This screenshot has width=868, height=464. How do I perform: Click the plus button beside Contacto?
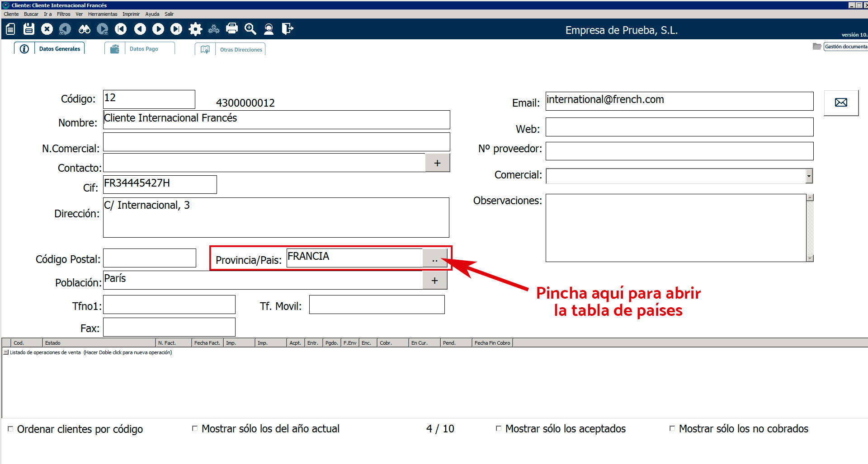tap(437, 163)
